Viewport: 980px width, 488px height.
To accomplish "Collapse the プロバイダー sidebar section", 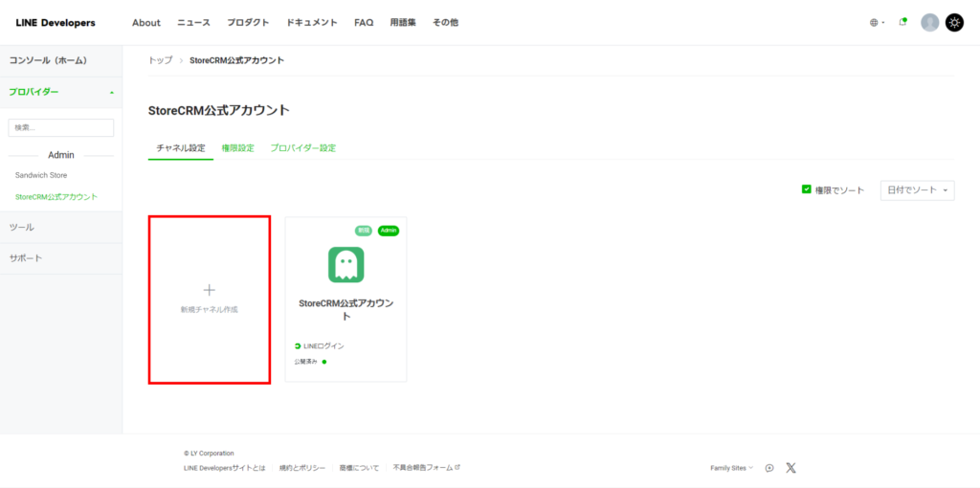I will pos(61,93).
